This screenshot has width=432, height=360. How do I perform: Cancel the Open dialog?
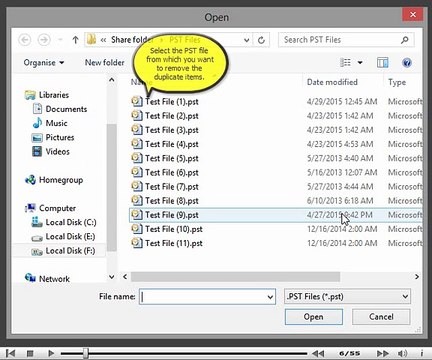point(381,317)
